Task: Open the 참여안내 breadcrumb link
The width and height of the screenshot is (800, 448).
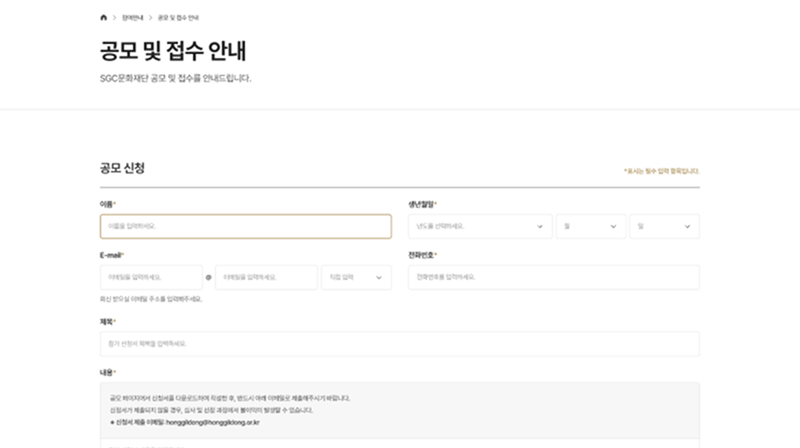Action: (131, 18)
